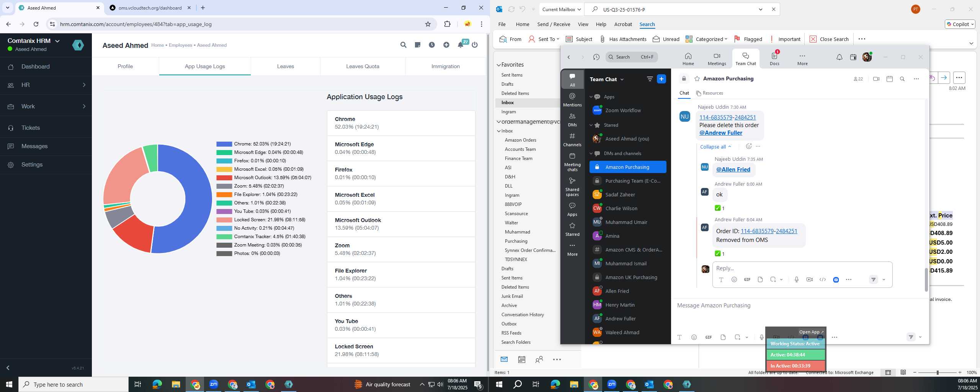Click Open App on tracker widget
980x392 pixels.
[811, 332]
